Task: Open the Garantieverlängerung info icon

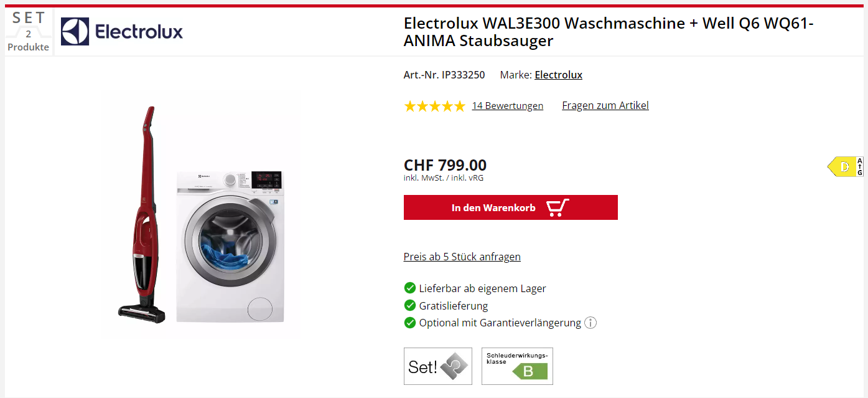Action: pos(590,323)
